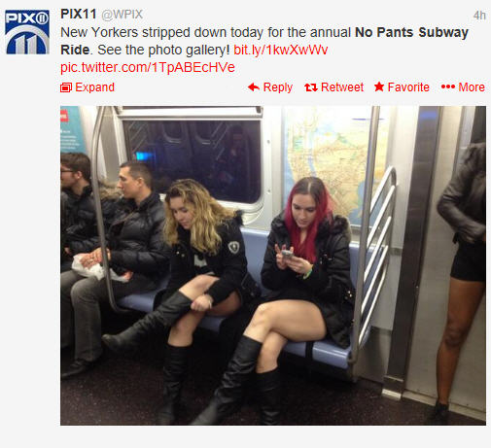This screenshot has height=448, width=491.
Task: Expand the tweet details
Action: pyautogui.click(x=88, y=87)
